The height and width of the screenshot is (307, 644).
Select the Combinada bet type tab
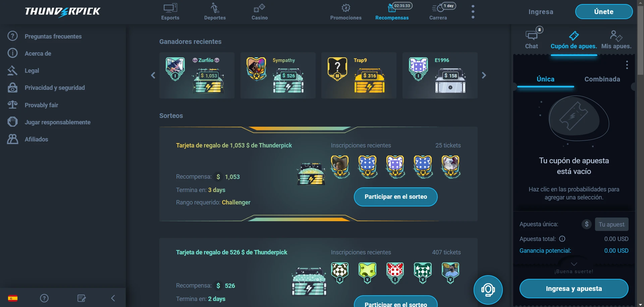pos(602,79)
